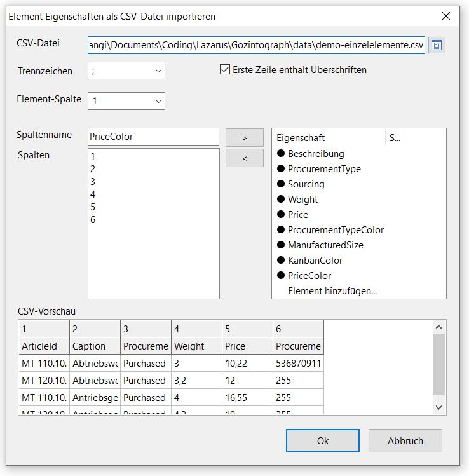Screen dimensions: 469x476
Task: Select the KanbanColor property
Action: [315, 261]
